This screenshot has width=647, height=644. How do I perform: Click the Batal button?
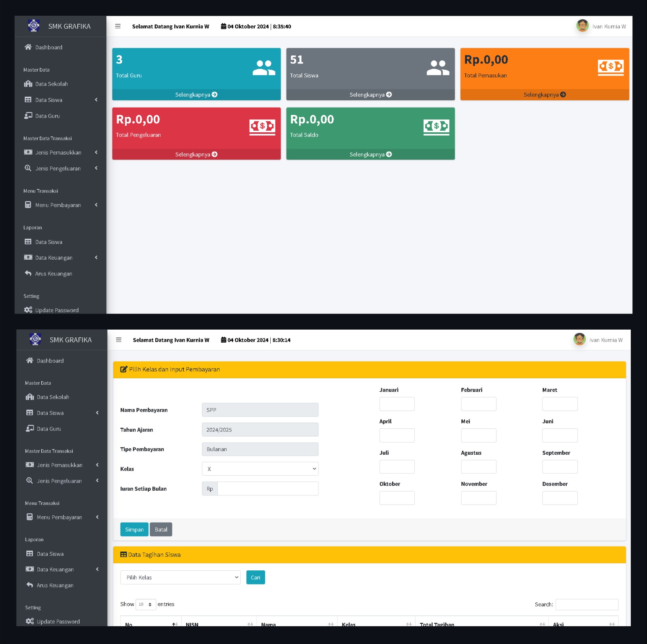(161, 530)
